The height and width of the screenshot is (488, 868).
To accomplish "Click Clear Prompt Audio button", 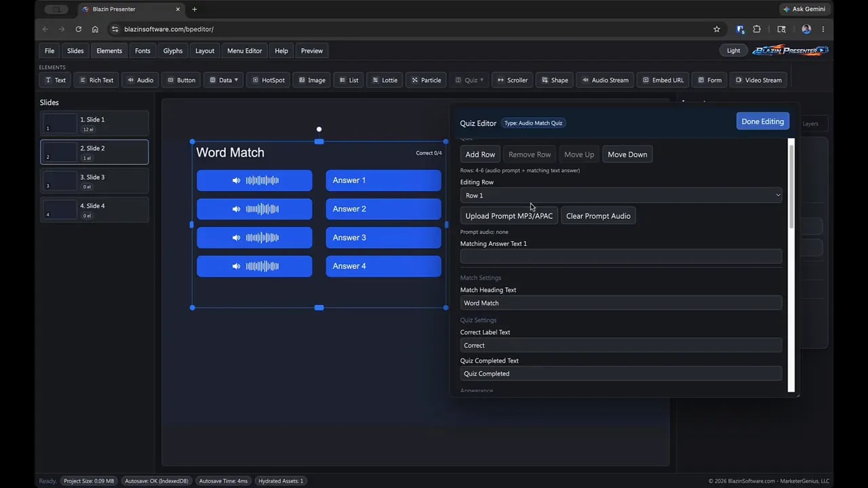I will click(598, 216).
